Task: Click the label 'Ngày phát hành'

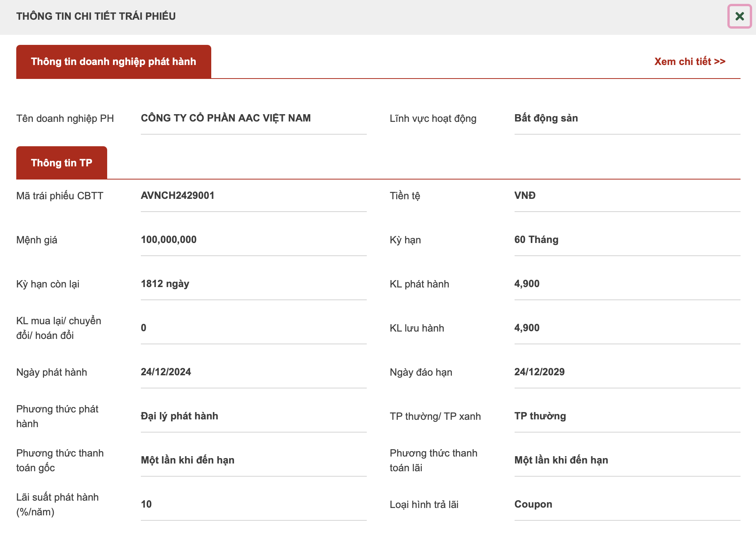Action: tap(51, 372)
